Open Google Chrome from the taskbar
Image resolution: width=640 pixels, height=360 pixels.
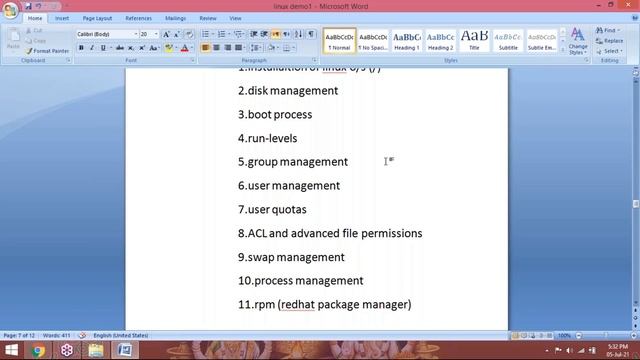[38, 350]
